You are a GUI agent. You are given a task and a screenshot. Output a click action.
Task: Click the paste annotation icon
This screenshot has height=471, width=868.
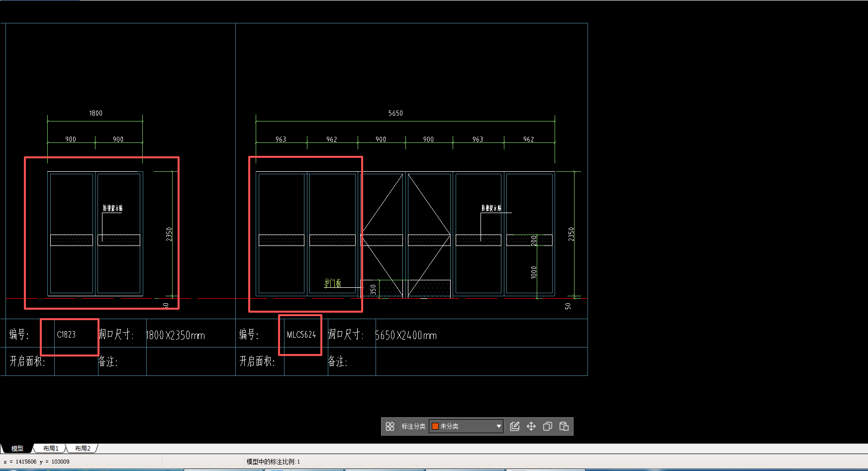pyautogui.click(x=564, y=426)
